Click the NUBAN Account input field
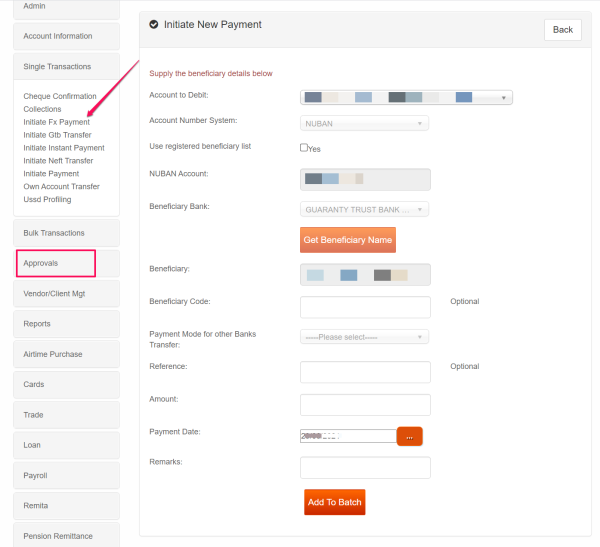The height and width of the screenshot is (547, 600). click(365, 180)
